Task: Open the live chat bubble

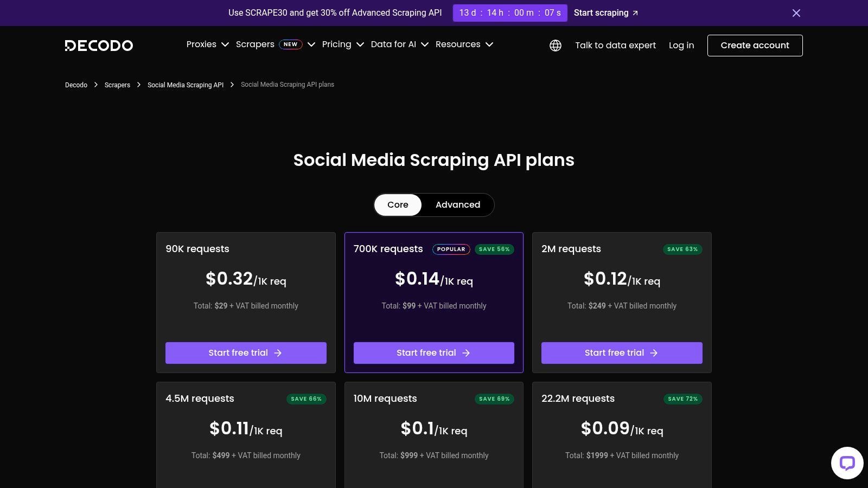Action: click(847, 463)
